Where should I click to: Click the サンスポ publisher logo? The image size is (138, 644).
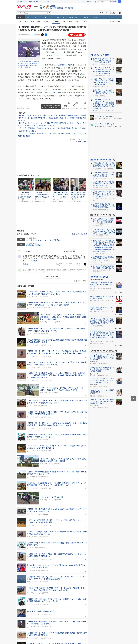pyautogui.click(x=77, y=35)
